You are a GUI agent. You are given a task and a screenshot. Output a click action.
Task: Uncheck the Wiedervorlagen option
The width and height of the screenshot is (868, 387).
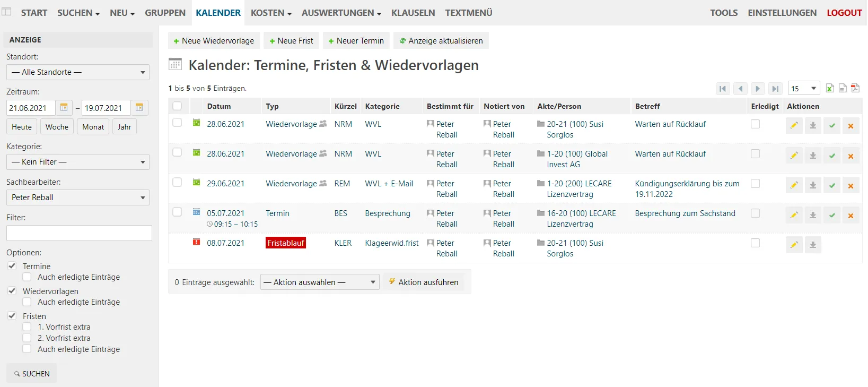12,291
